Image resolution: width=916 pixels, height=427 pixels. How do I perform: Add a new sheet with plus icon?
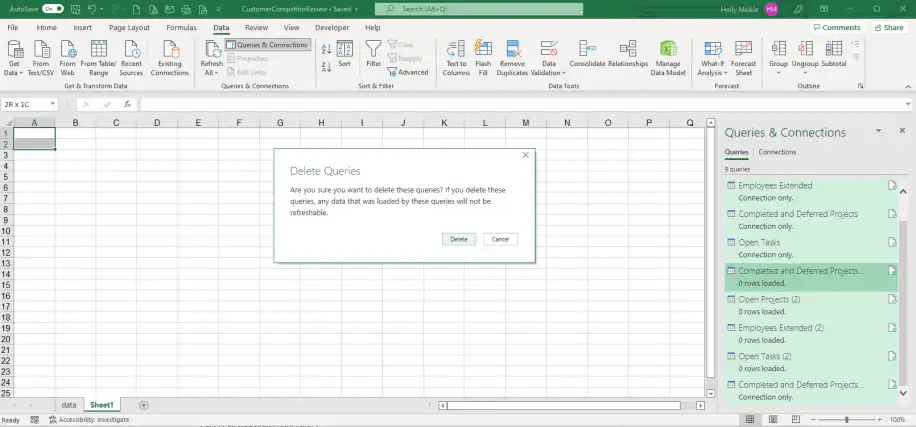144,405
